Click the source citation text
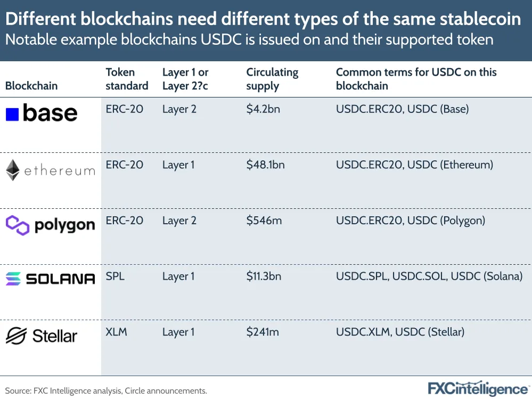Image resolution: width=532 pixels, height=399 pixels. coord(106,390)
